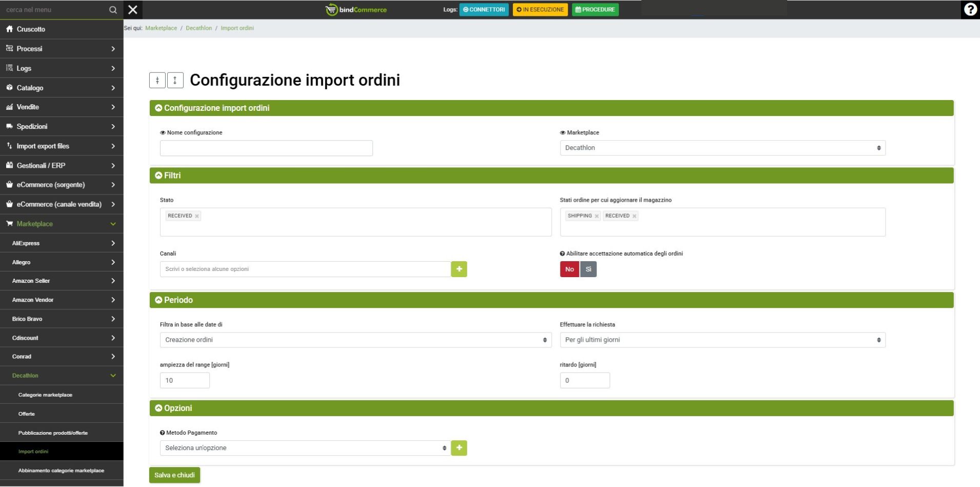Open the CONNETTORI logs button
Viewport: 980px width, 487px height.
point(484,10)
